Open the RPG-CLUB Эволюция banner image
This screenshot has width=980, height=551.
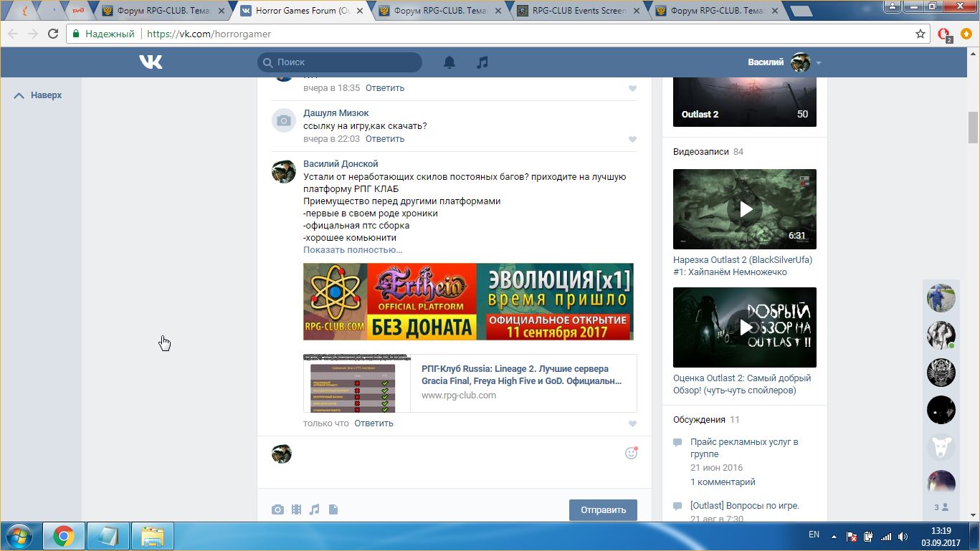[468, 302]
